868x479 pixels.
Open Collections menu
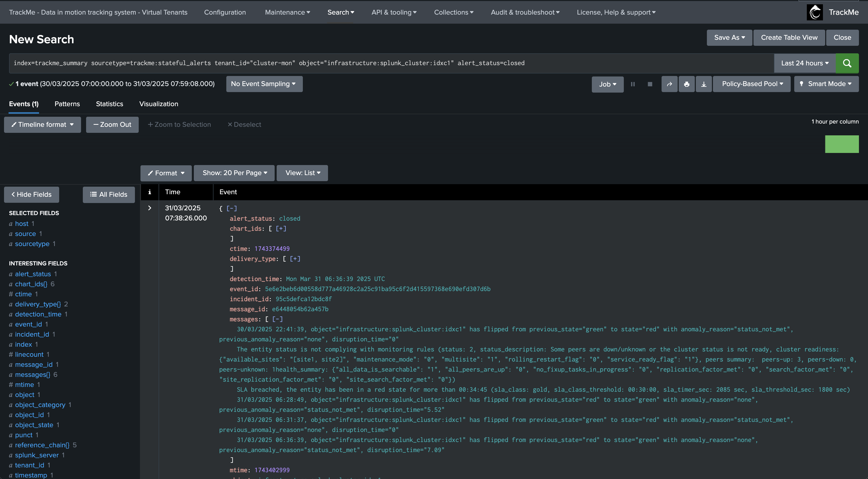click(454, 12)
